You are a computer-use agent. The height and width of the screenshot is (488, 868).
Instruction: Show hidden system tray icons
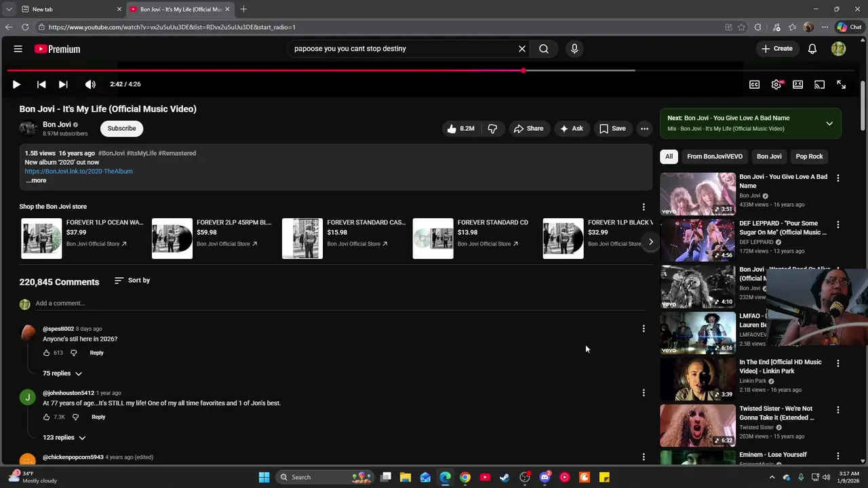tap(772, 477)
